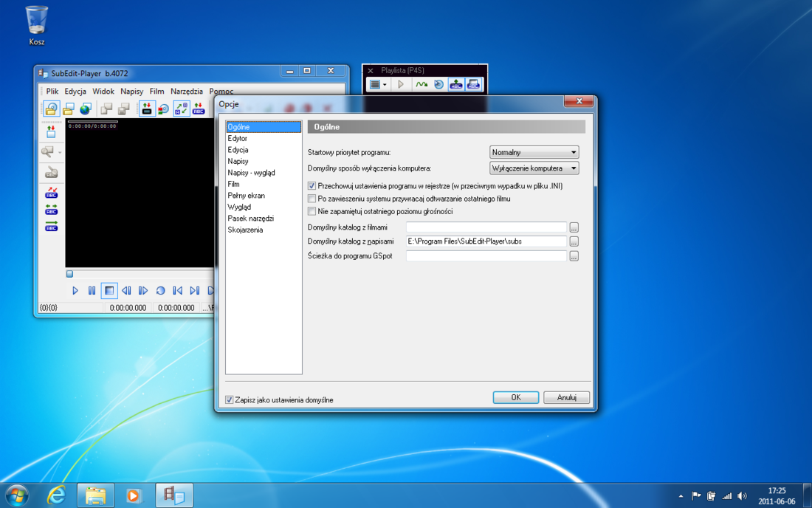The height and width of the screenshot is (508, 812).
Task: Open the Plik menu
Action: tap(52, 91)
